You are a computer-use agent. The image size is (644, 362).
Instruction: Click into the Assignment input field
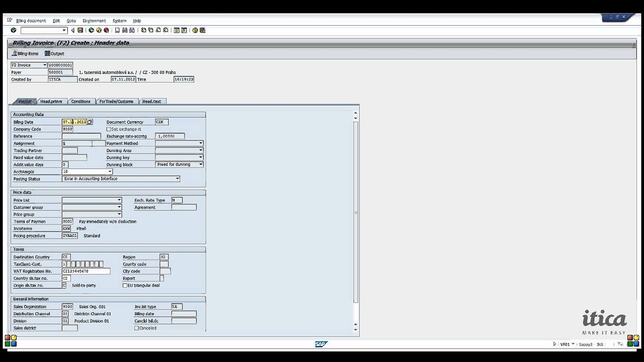[84, 143]
